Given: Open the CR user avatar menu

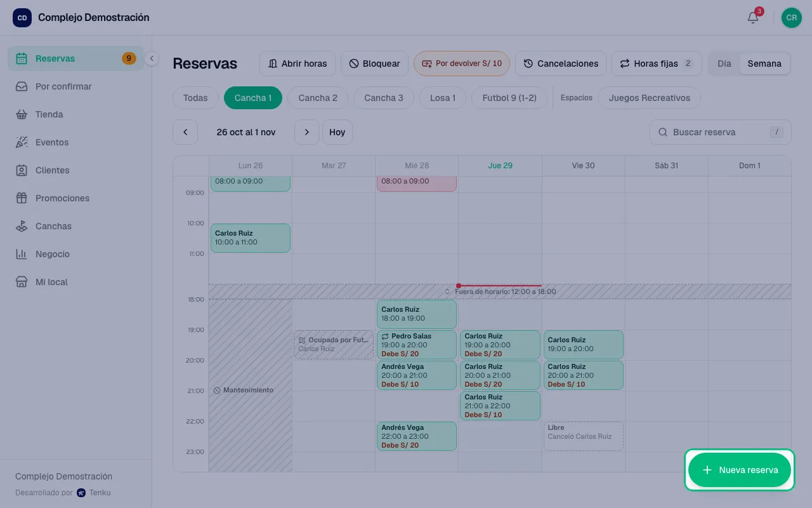Looking at the screenshot, I should (791, 18).
